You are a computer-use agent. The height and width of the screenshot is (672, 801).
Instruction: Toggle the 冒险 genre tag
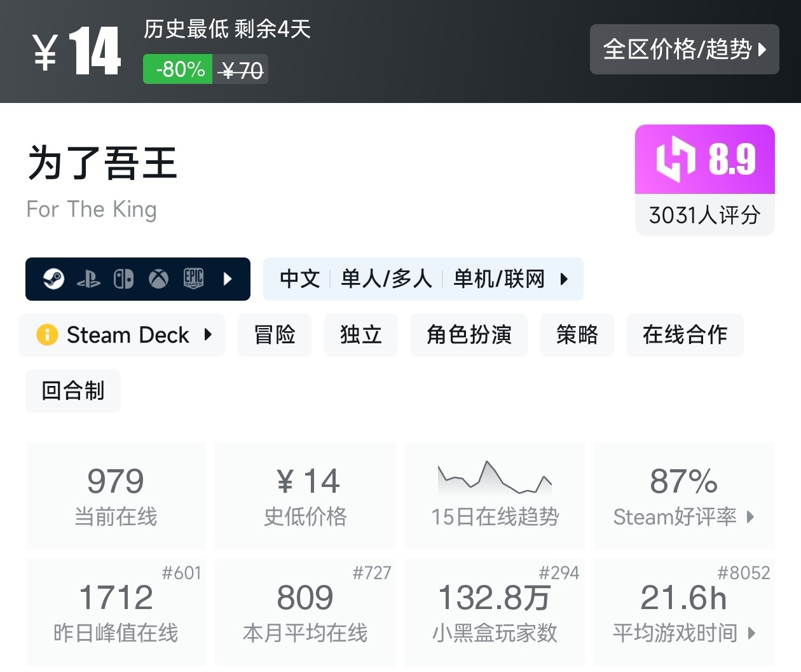[275, 335]
